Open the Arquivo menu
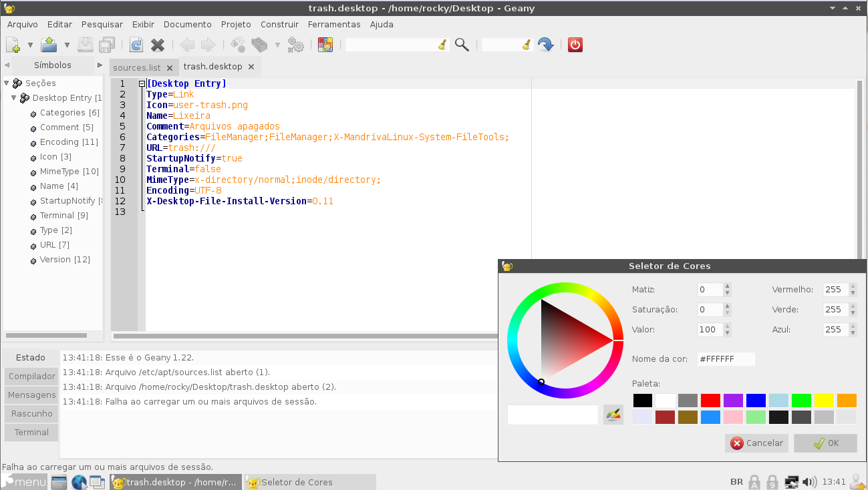The height and width of the screenshot is (490, 868). click(x=23, y=24)
